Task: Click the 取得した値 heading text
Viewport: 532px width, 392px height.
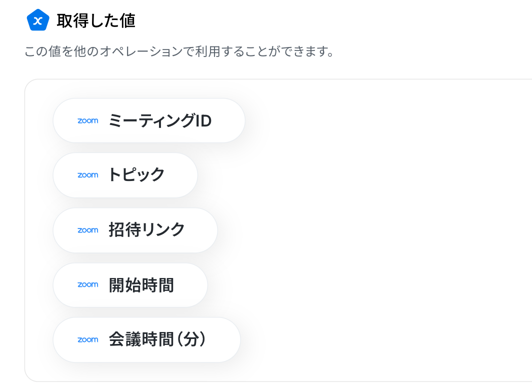Action: point(96,20)
